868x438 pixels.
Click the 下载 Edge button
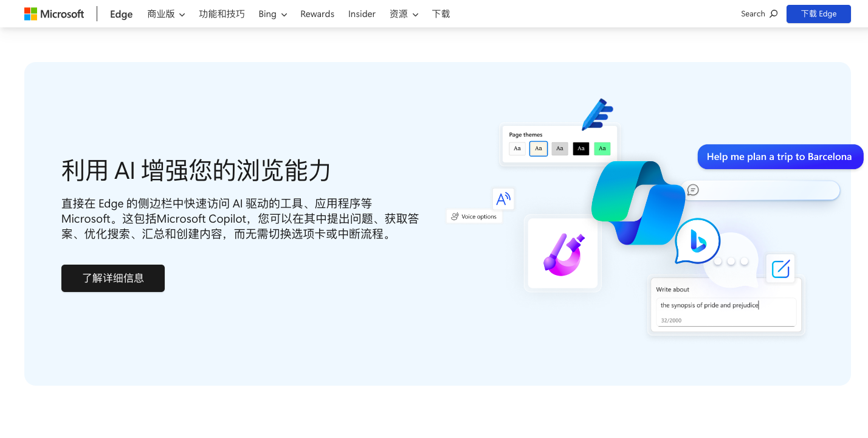(x=818, y=13)
